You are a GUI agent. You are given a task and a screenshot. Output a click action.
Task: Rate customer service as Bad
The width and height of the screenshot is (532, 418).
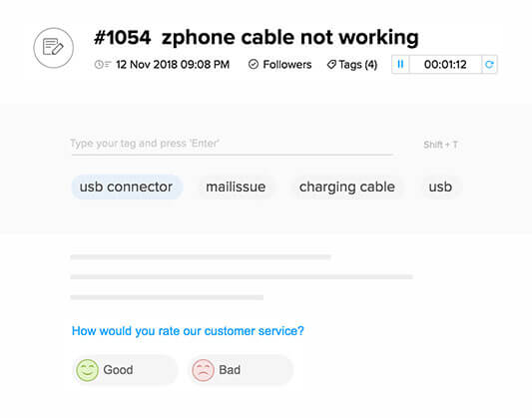coord(241,370)
